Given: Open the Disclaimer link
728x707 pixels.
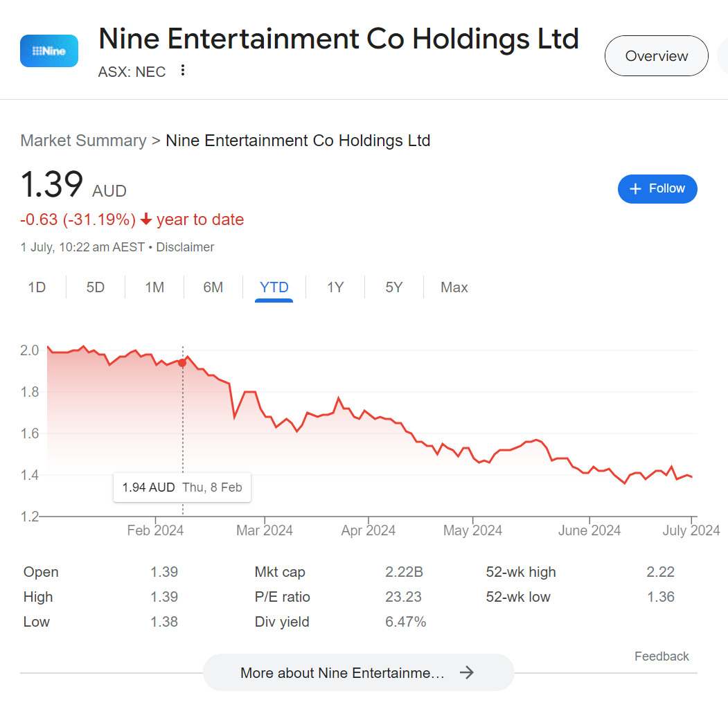Looking at the screenshot, I should [x=185, y=247].
